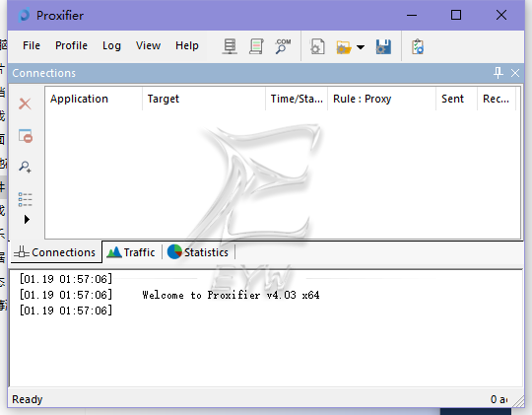Click the window block icon in sidebar
This screenshot has height=415, width=532.
coord(26,136)
